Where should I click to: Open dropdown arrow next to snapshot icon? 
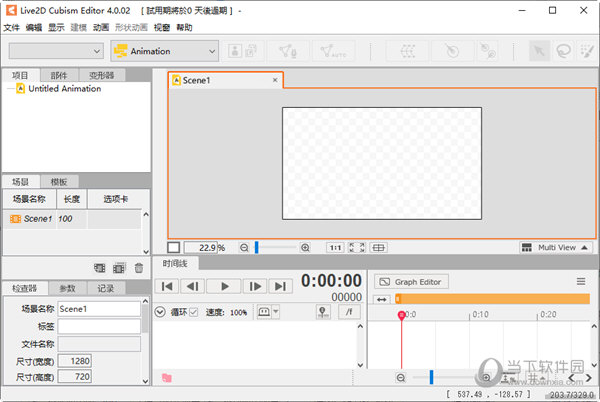pos(276,312)
